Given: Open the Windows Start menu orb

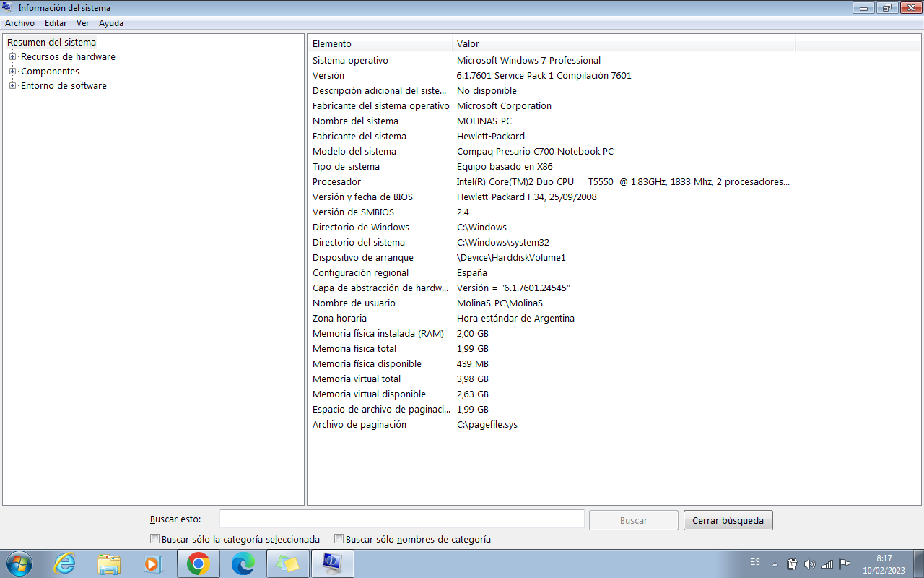Looking at the screenshot, I should [x=19, y=564].
